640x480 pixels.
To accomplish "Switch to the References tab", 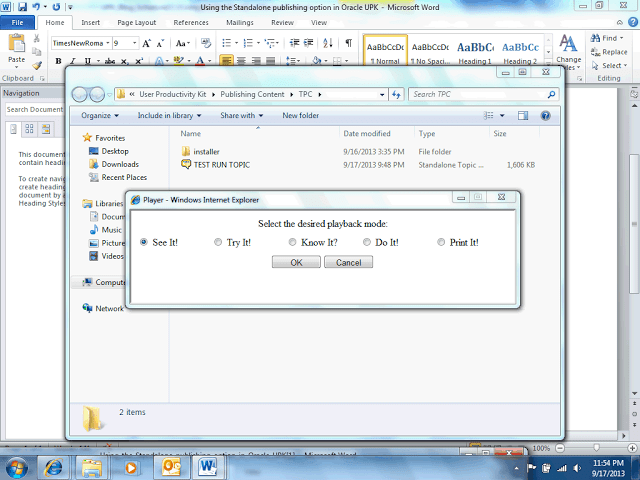I will (x=191, y=22).
